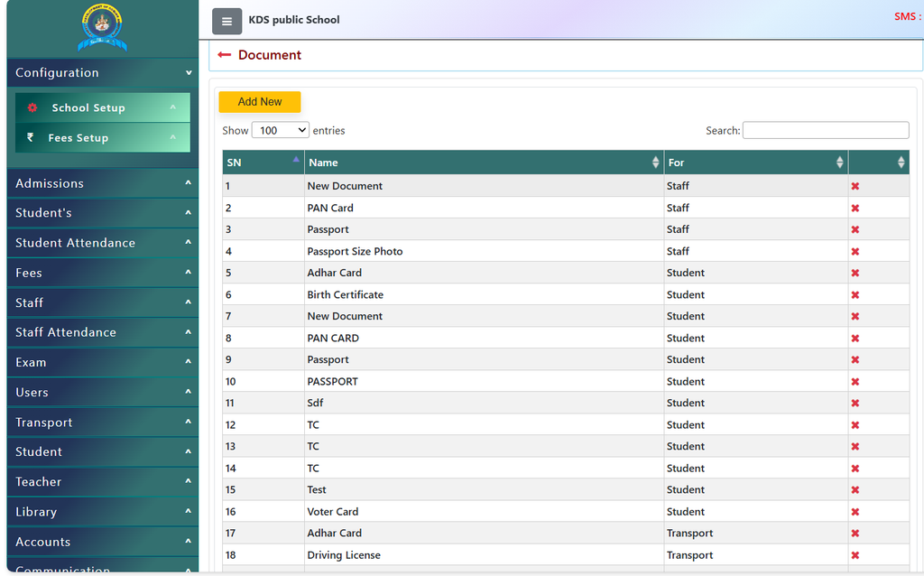Open the Show entries dropdown
Image resolution: width=924 pixels, height=576 pixels.
pos(281,130)
